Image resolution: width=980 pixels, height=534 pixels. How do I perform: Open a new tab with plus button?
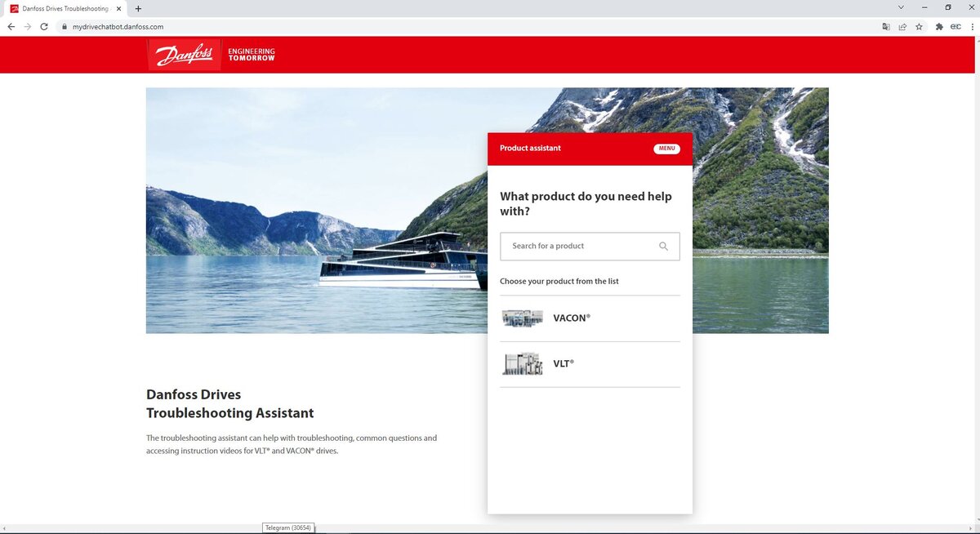pos(138,8)
